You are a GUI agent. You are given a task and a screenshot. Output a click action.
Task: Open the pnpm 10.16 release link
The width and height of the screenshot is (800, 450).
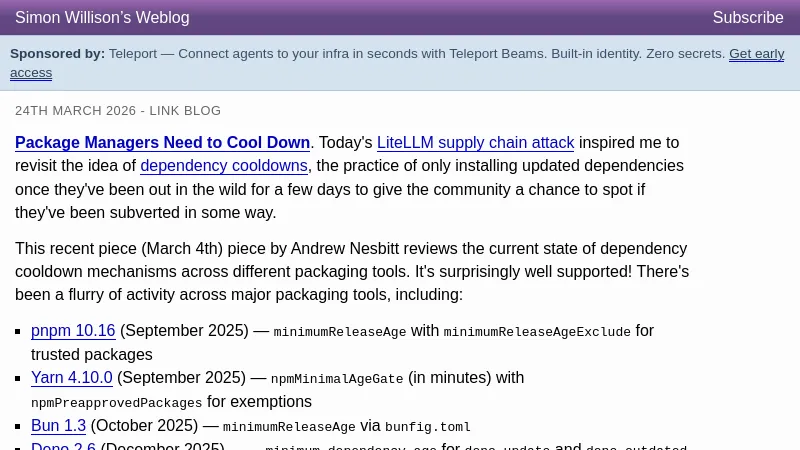coord(73,331)
